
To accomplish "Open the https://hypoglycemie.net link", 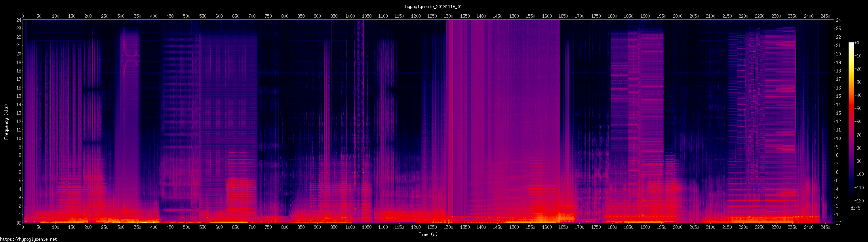I will pyautogui.click(x=29, y=239).
